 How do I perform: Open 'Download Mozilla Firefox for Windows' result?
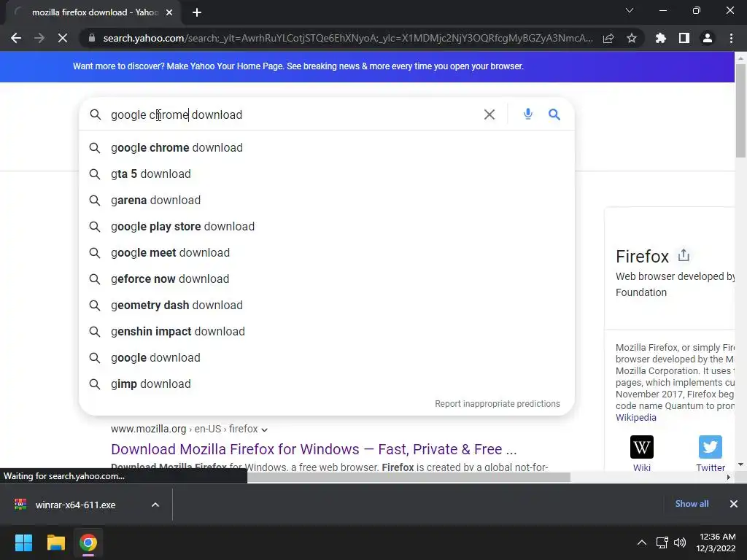coord(314,449)
